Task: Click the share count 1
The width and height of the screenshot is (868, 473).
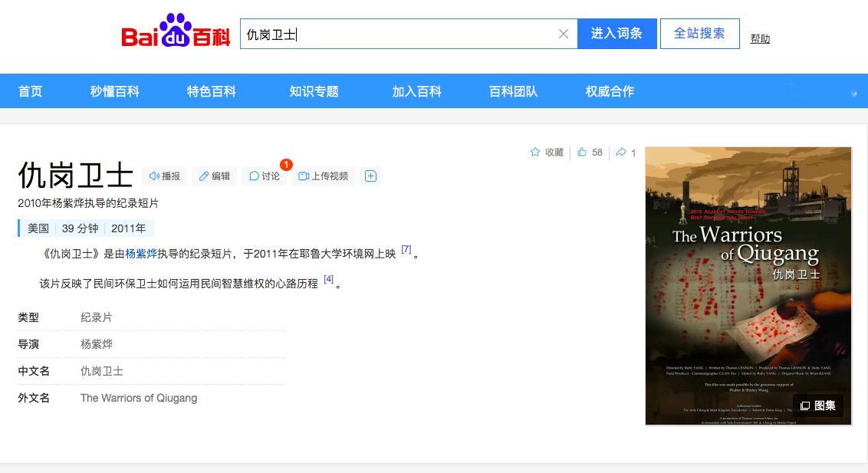Action: click(633, 153)
